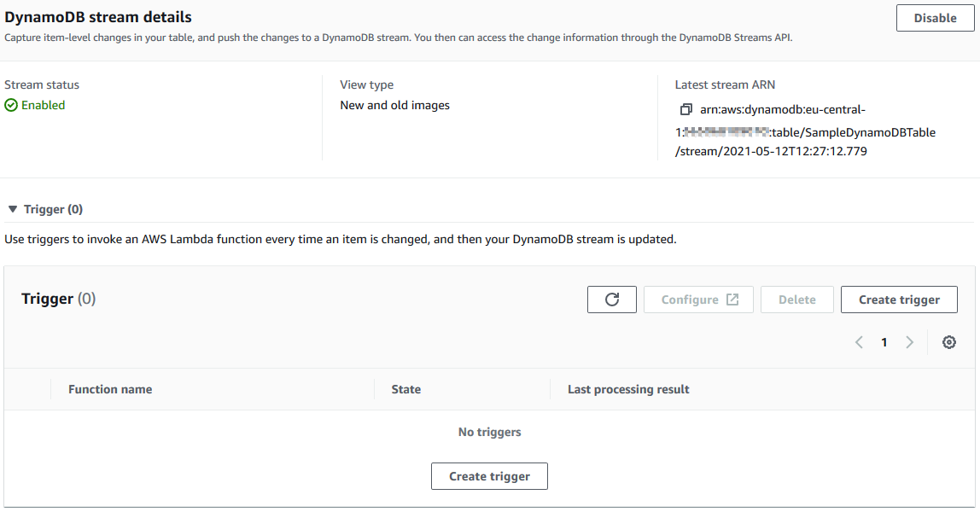Click the Enabled status text
Screen dimensions: 980x512
click(44, 105)
